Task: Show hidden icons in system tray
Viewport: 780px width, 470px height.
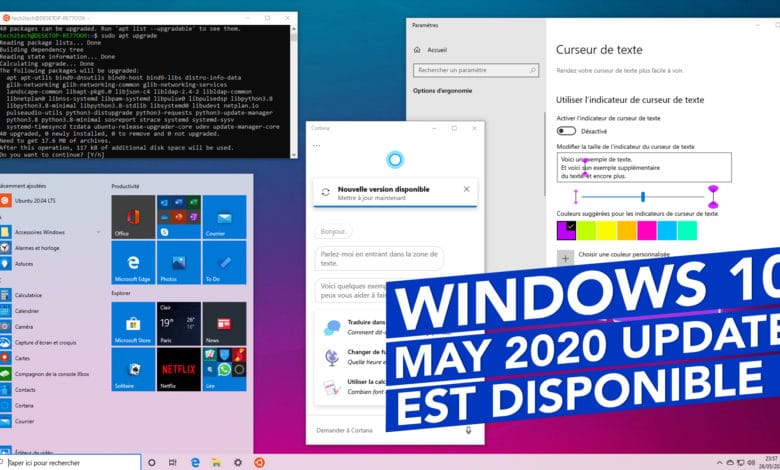Action: click(x=719, y=463)
